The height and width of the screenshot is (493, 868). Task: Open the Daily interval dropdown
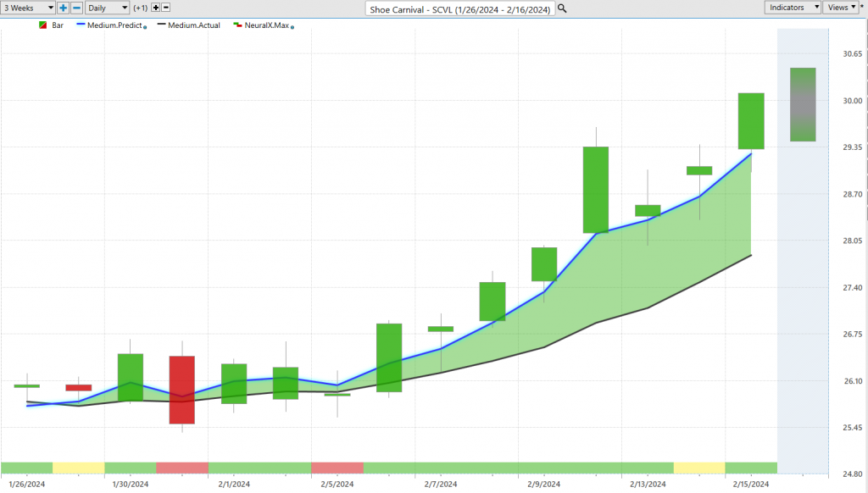(x=108, y=8)
